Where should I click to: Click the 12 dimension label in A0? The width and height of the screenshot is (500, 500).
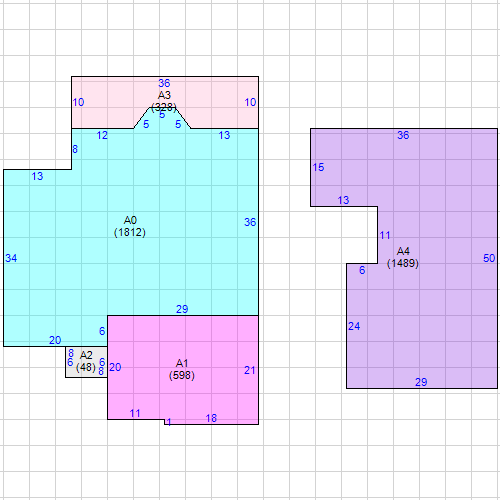[102, 135]
